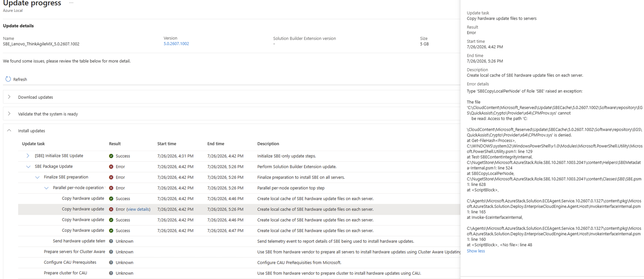
Task: Select Send hardware update telemetry row
Action: pos(239,241)
